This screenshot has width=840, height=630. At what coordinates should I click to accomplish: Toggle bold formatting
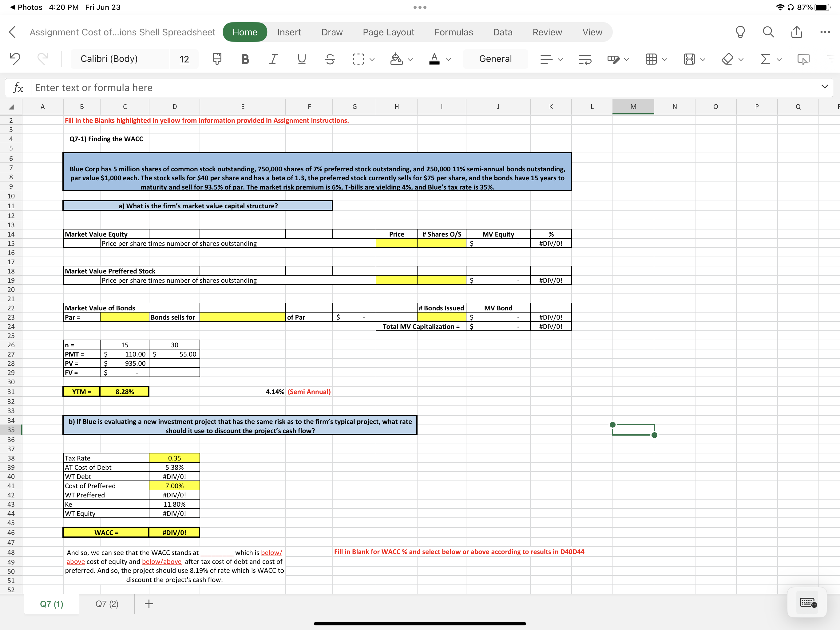245,59
